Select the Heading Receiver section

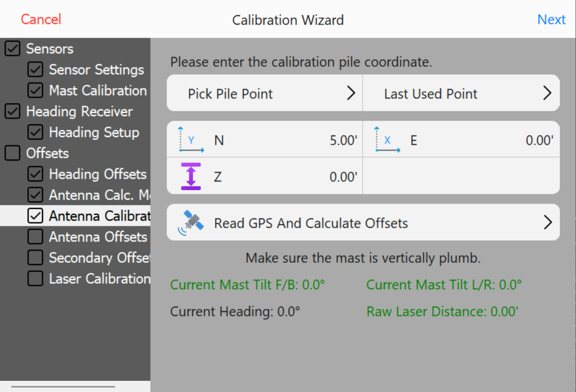coord(79,112)
